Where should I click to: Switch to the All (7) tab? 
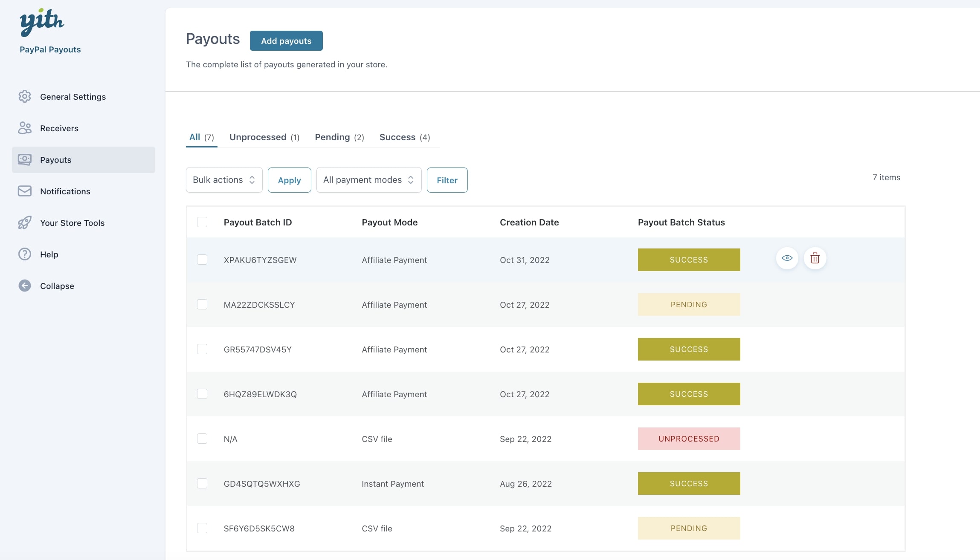(202, 137)
